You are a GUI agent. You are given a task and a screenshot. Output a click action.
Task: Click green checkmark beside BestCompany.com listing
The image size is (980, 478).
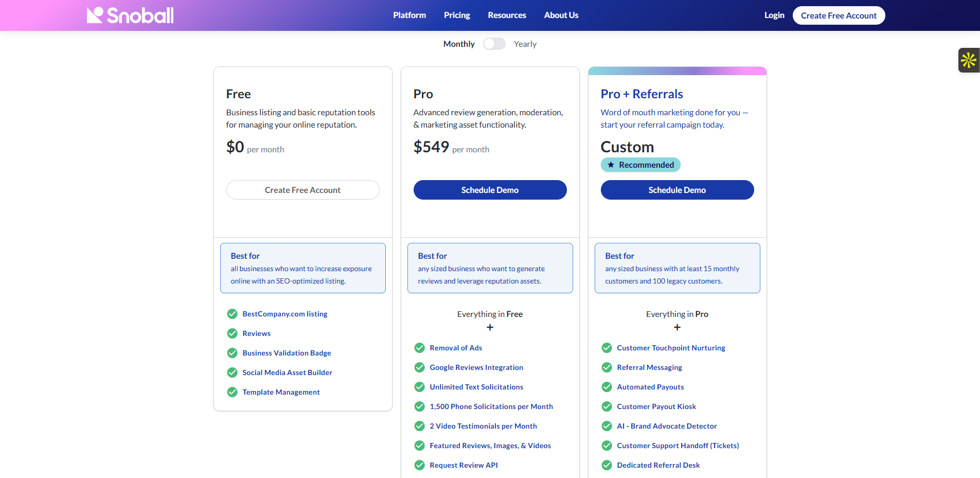coord(233,314)
